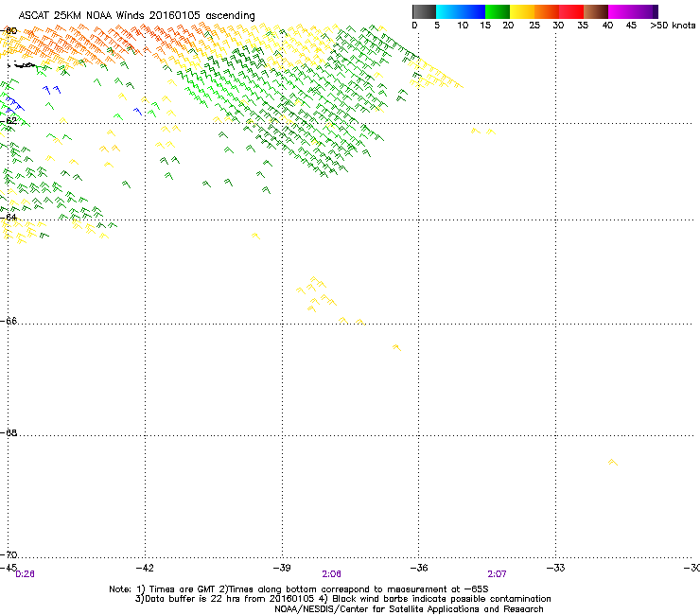This screenshot has height=615, width=700.
Task: Click the '-39' longitude label
Action: click(282, 568)
